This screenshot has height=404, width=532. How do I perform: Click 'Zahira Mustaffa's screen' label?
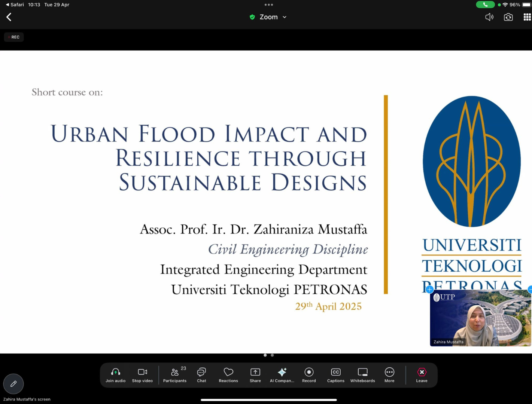[x=27, y=399]
